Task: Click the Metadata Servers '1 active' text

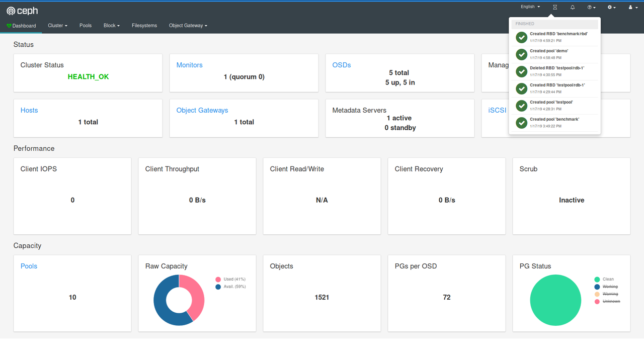Action: coord(400,118)
